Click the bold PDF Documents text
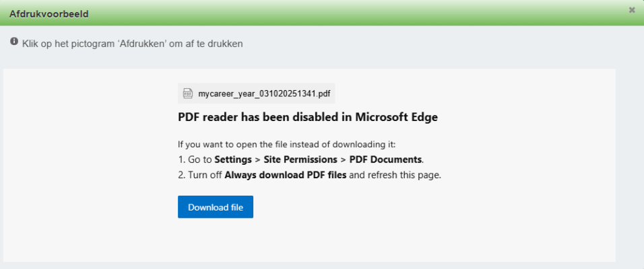Viewport: 644px width, 269px height. pyautogui.click(x=385, y=159)
